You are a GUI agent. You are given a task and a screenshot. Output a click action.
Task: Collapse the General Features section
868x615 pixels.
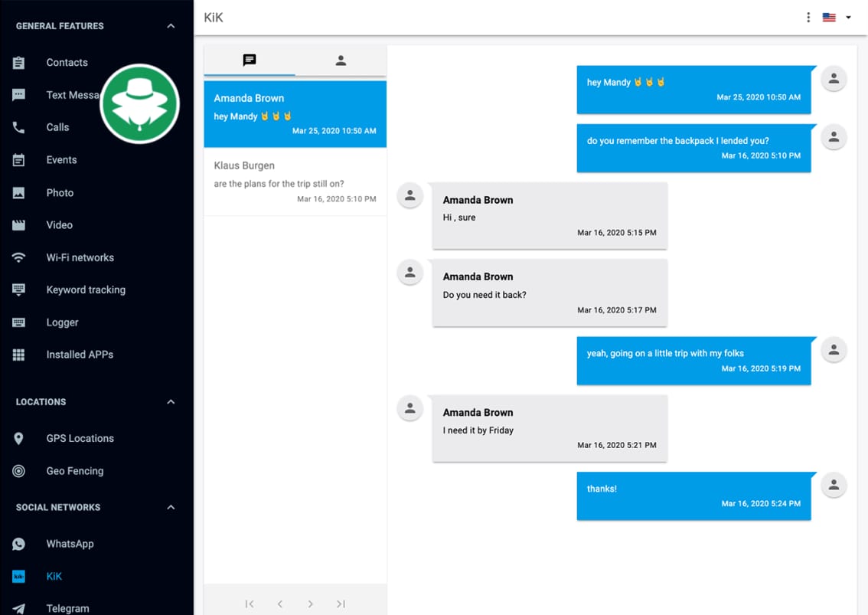171,26
